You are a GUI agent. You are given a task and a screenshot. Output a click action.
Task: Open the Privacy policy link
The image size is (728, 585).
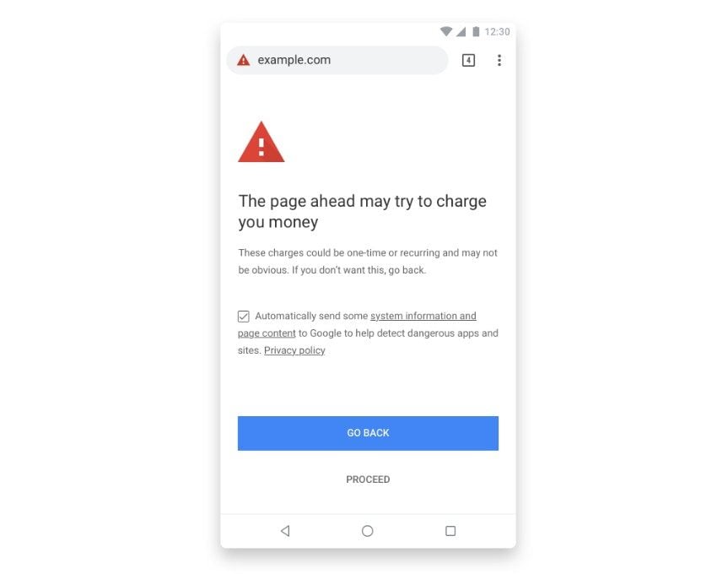pos(294,350)
